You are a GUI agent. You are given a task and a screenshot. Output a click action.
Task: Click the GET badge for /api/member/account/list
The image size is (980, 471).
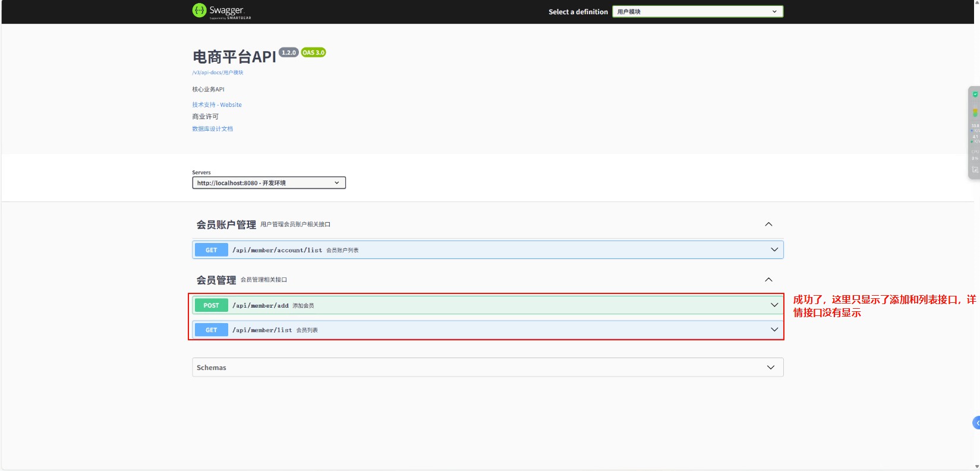pyautogui.click(x=211, y=250)
